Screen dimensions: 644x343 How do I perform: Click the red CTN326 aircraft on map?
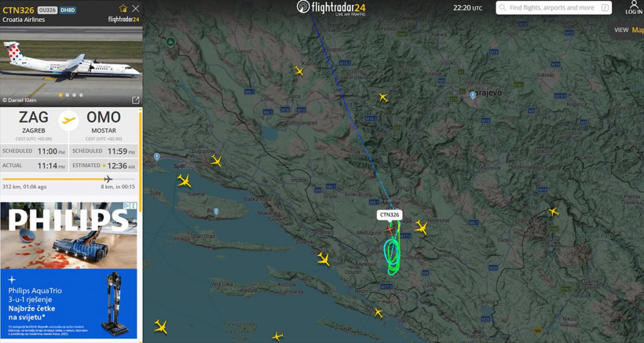389,228
